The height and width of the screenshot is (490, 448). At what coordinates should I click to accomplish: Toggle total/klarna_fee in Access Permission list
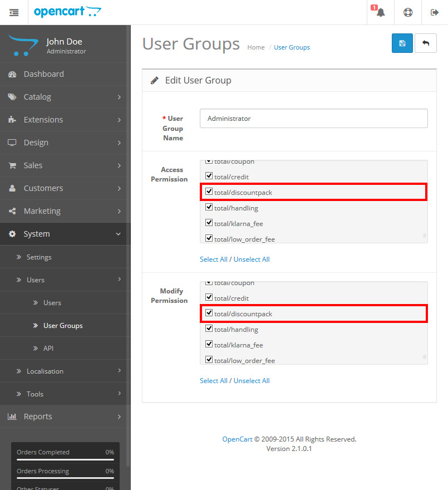pos(209,223)
